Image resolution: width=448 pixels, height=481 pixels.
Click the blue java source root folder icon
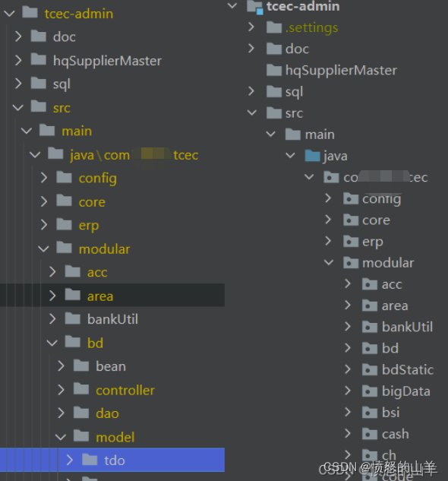[x=313, y=156]
